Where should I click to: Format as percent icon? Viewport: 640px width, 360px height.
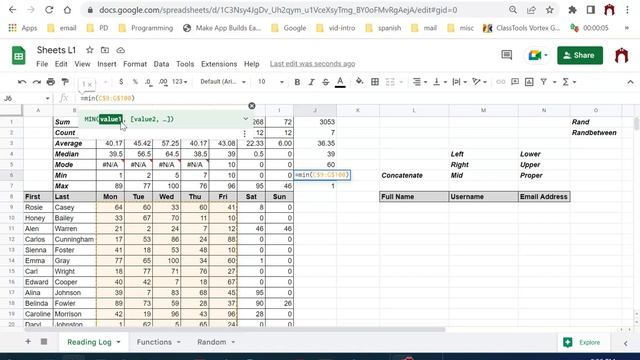pyautogui.click(x=135, y=82)
